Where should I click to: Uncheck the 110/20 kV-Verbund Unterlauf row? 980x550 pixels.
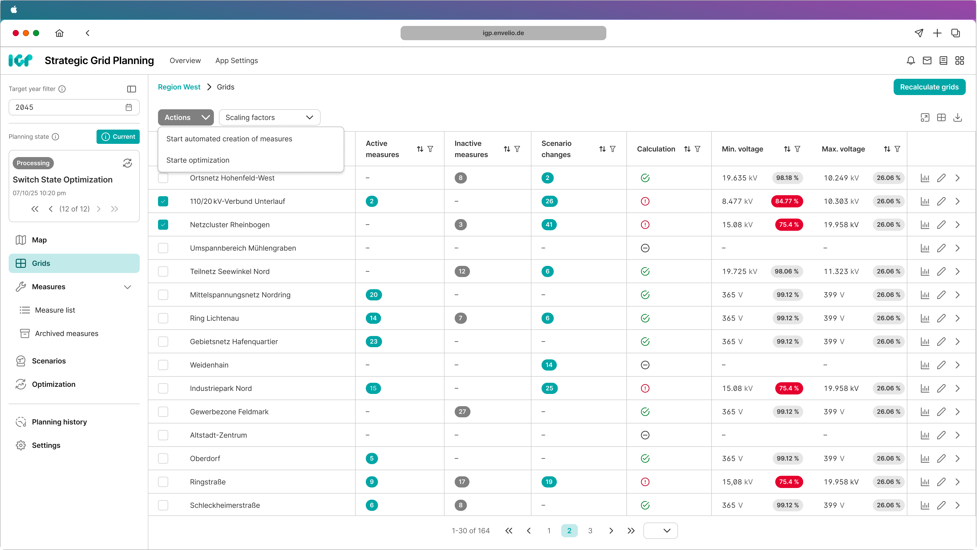tap(163, 201)
